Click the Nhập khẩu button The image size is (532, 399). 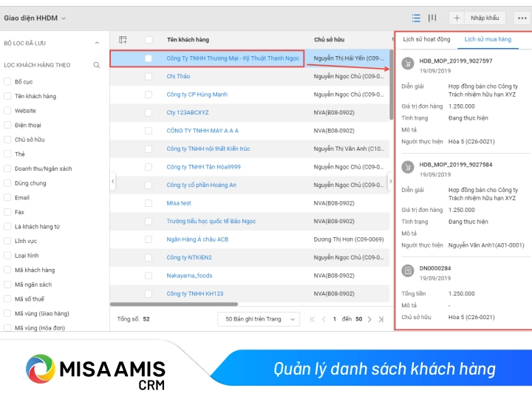485,18
